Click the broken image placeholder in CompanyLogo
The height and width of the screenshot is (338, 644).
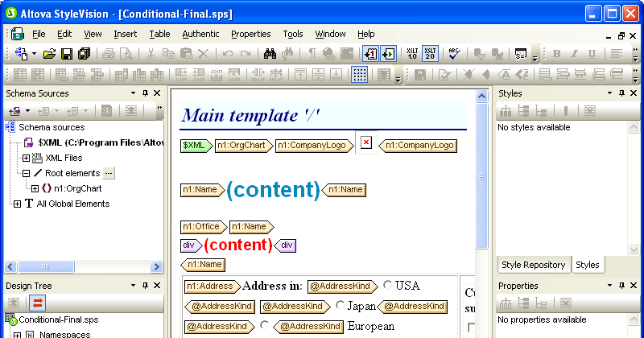click(x=365, y=143)
